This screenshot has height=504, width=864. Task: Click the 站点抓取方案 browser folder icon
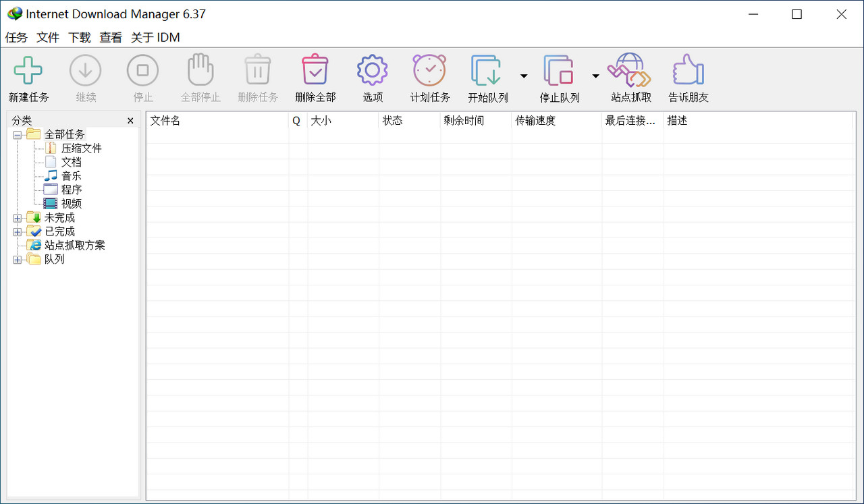point(34,245)
